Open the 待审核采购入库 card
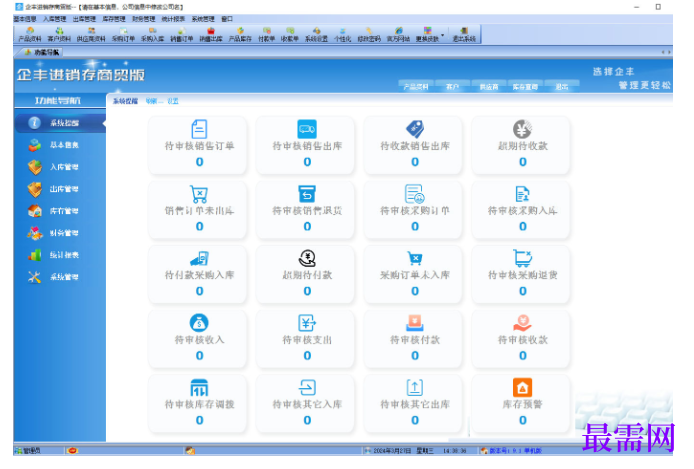The width and height of the screenshot is (694, 469). coord(522,210)
